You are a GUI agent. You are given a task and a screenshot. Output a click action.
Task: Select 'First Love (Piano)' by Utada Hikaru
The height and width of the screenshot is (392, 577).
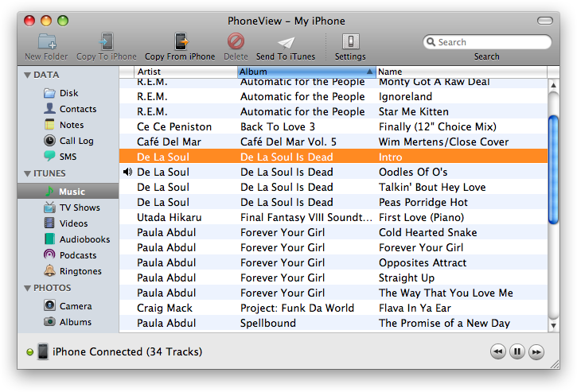click(333, 217)
